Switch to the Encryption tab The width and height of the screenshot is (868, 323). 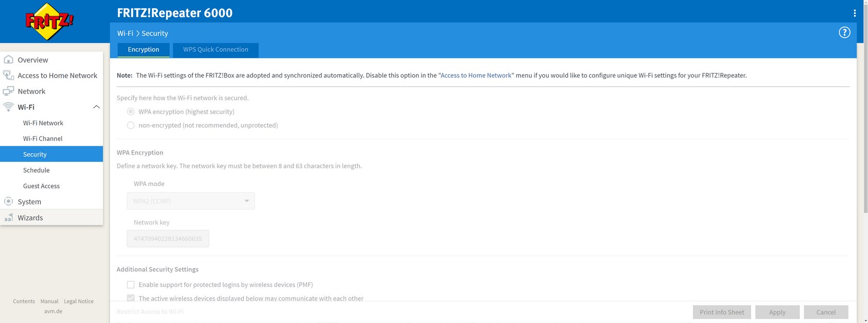coord(144,50)
